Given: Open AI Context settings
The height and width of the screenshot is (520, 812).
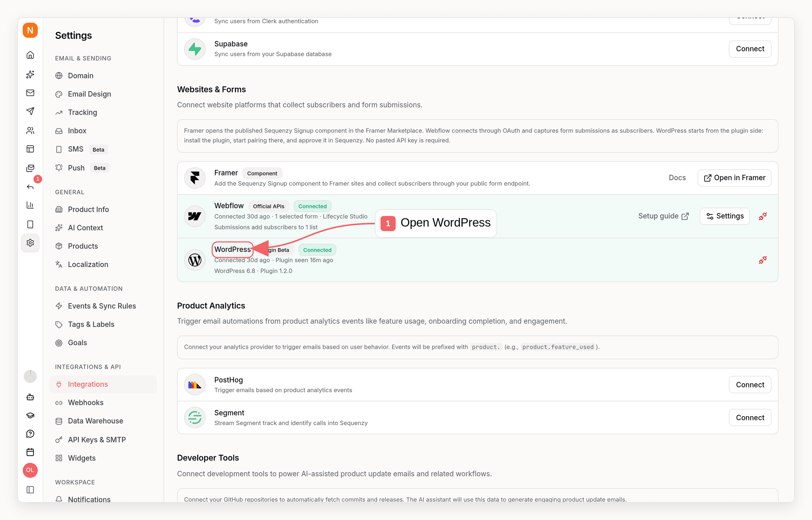Looking at the screenshot, I should [103, 228].
